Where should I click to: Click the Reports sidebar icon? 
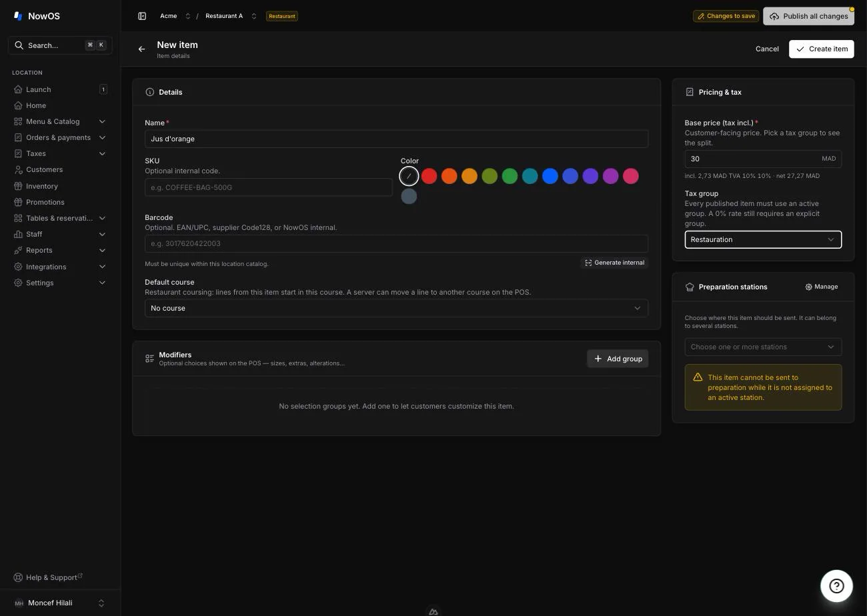[x=18, y=250]
